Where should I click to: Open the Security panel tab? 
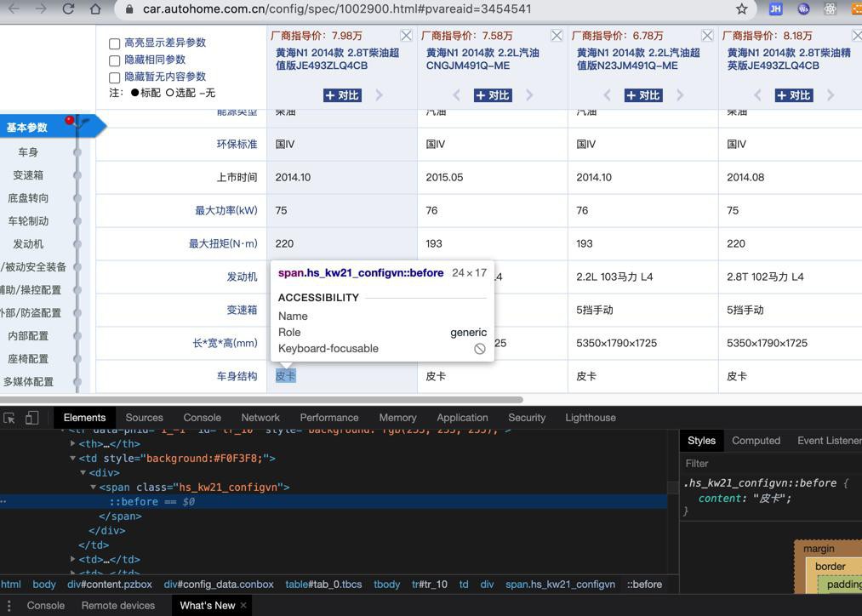(527, 418)
